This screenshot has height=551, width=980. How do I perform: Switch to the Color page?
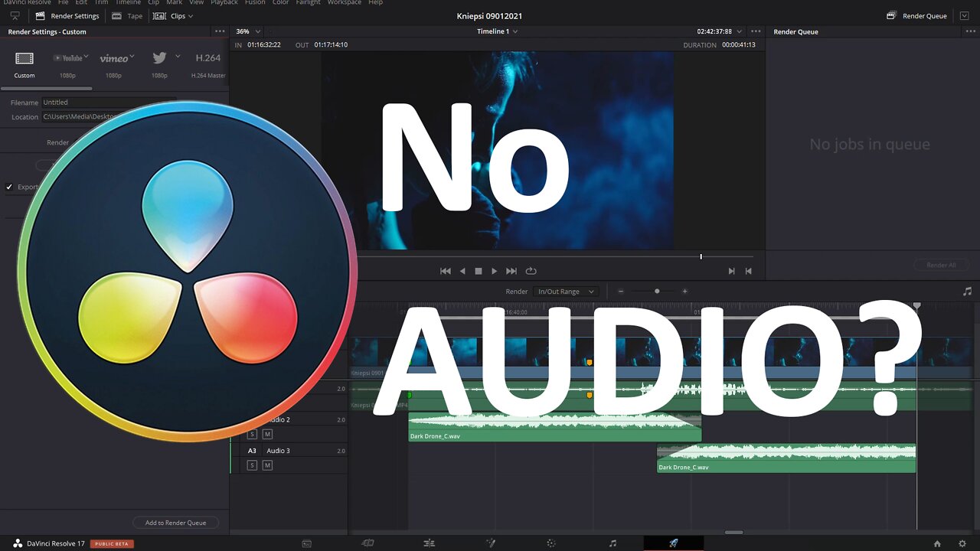coord(551,543)
